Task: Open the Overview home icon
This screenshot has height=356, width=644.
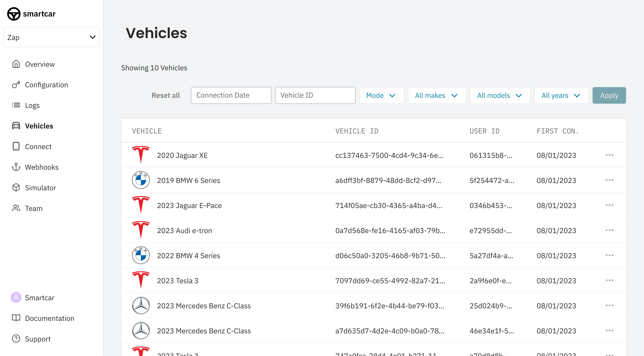Action: coord(16,64)
